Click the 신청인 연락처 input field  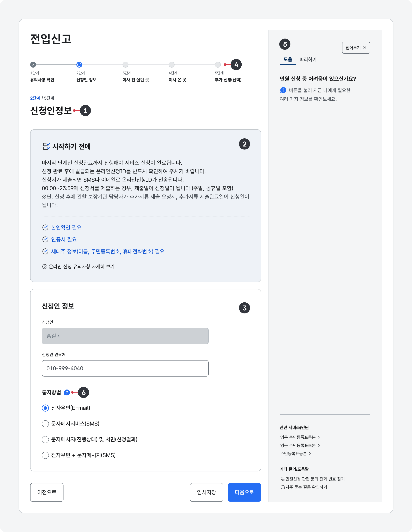[125, 368]
